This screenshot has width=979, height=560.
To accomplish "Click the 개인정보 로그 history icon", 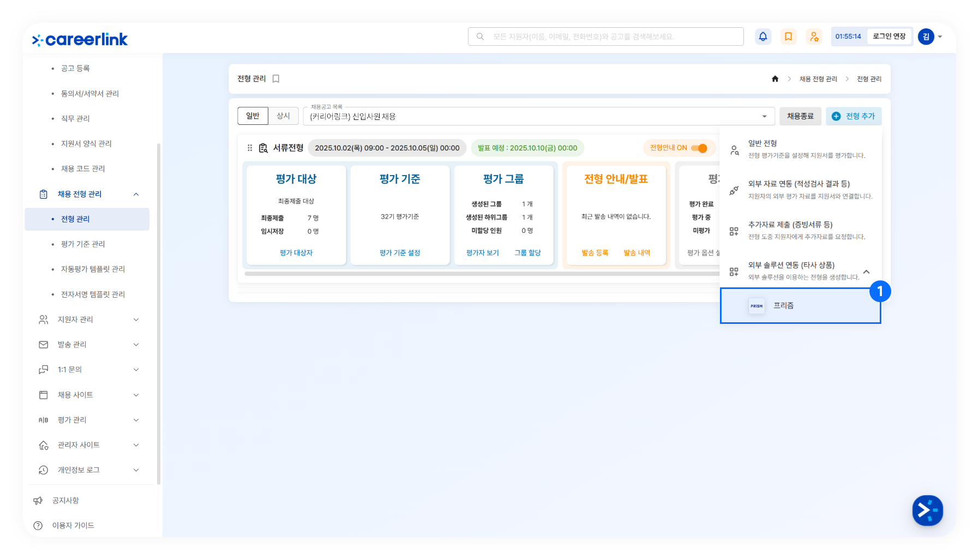I will 44,470.
